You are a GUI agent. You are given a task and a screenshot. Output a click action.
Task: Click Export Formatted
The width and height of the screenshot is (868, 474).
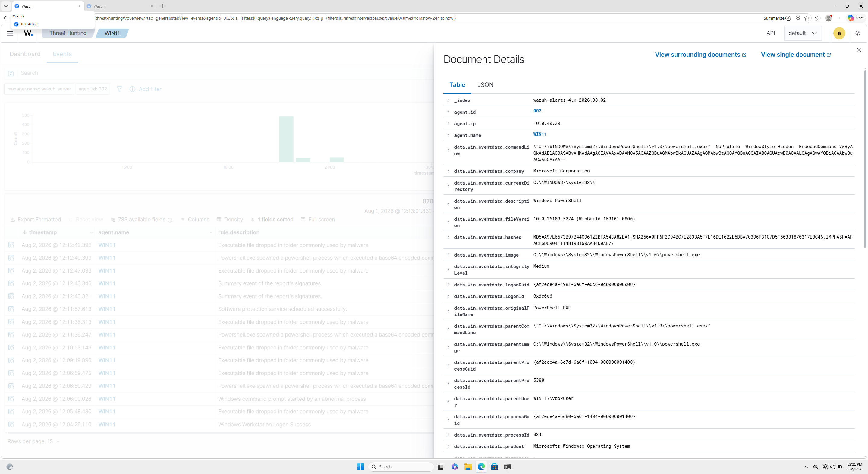click(36, 220)
